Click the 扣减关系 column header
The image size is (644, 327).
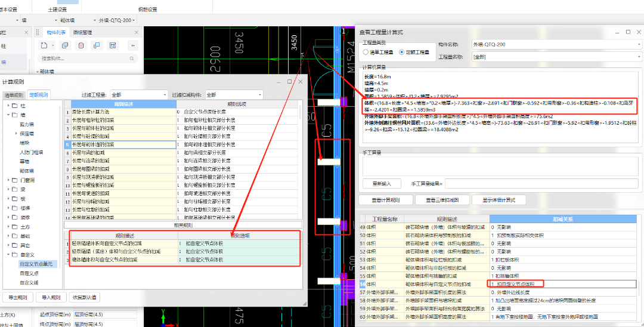(x=563, y=219)
